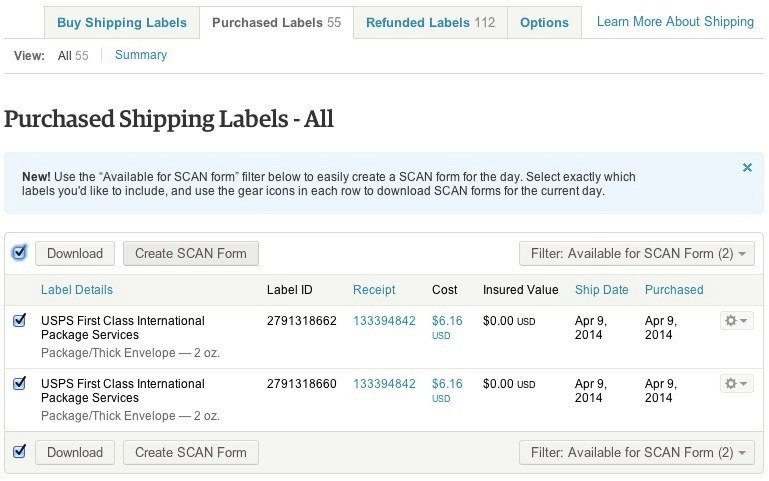Sort by Ship Date column header

pyautogui.click(x=601, y=290)
